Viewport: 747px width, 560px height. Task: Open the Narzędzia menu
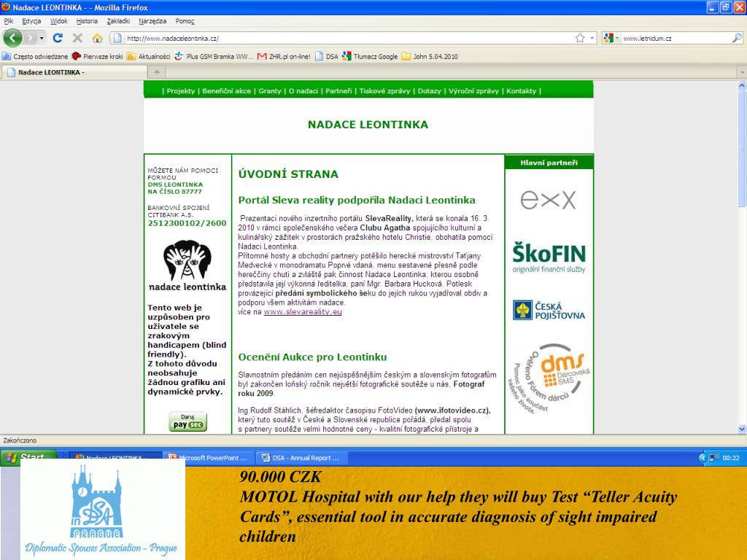tap(153, 21)
